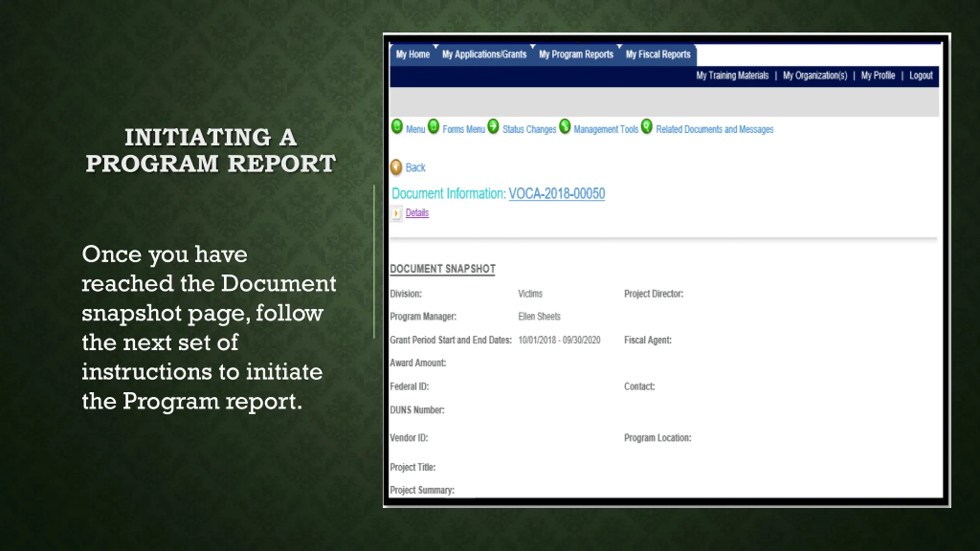Open the VOCA-2018-00050 document link
Screen dimensions: 980x551
[557, 194]
